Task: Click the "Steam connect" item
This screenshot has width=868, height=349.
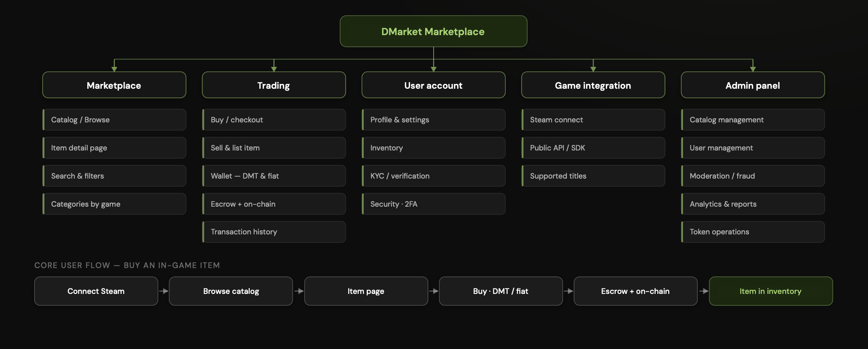Action: [x=593, y=120]
